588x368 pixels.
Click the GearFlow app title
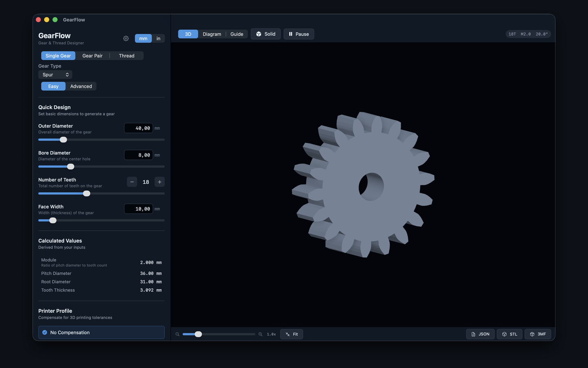coord(54,36)
